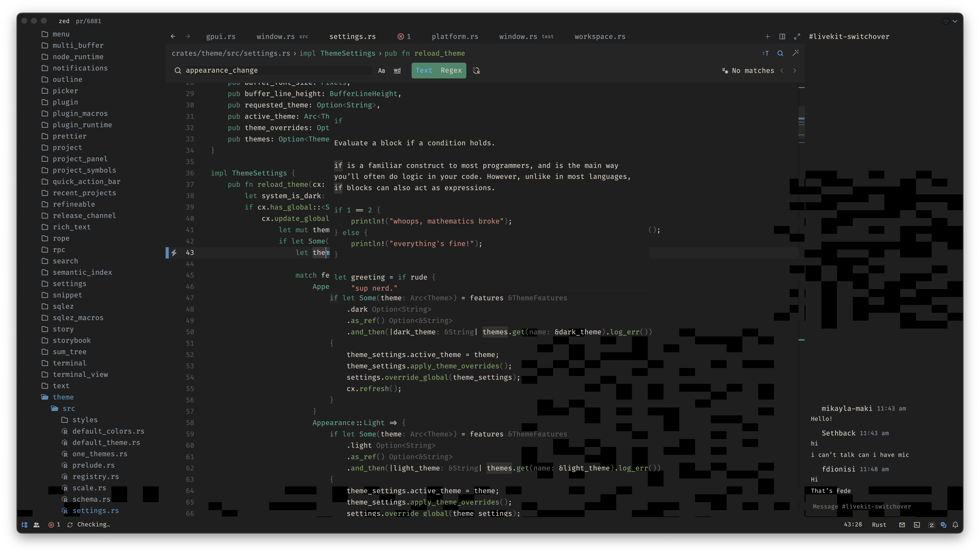Click the inline assist magic wand icon

pyautogui.click(x=795, y=53)
